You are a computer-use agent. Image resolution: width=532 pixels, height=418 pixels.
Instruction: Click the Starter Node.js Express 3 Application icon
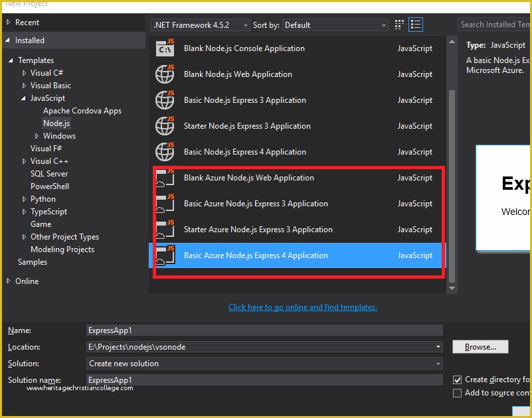165,126
